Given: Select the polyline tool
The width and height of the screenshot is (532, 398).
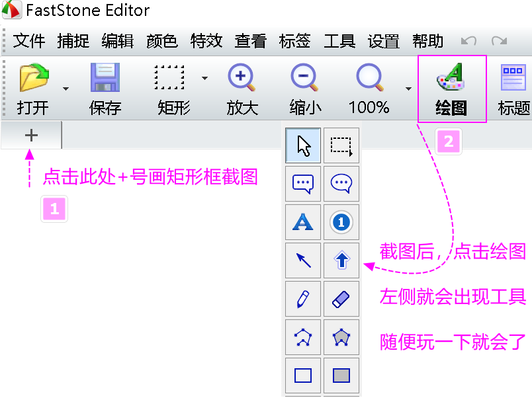Looking at the screenshot, I should click(x=303, y=337).
